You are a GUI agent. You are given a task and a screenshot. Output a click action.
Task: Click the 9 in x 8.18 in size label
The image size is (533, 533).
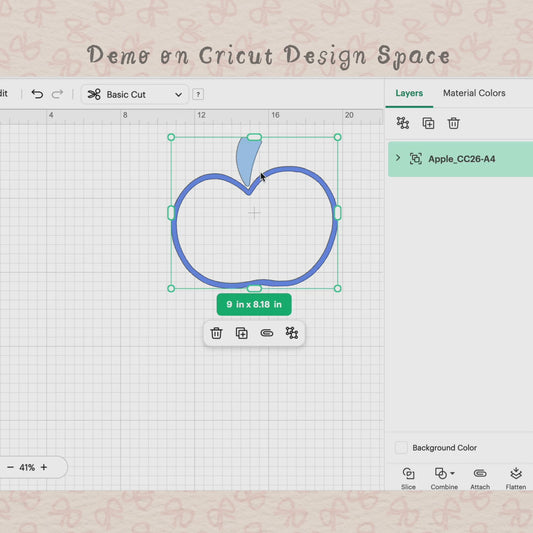pyautogui.click(x=254, y=304)
